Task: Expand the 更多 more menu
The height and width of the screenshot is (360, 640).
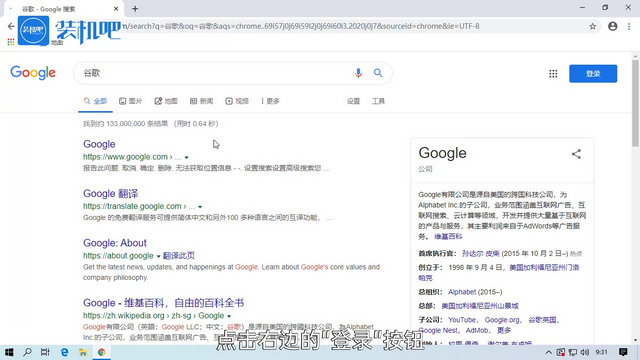Action: pos(270,101)
